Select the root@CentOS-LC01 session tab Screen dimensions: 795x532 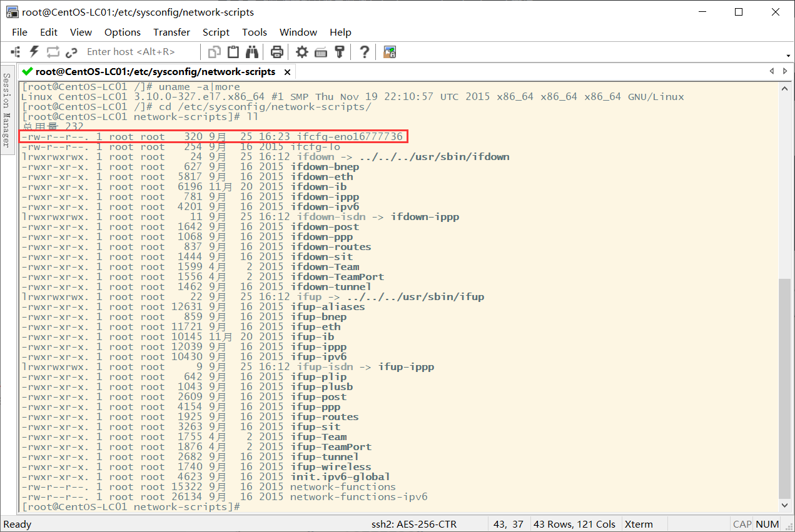(155, 72)
